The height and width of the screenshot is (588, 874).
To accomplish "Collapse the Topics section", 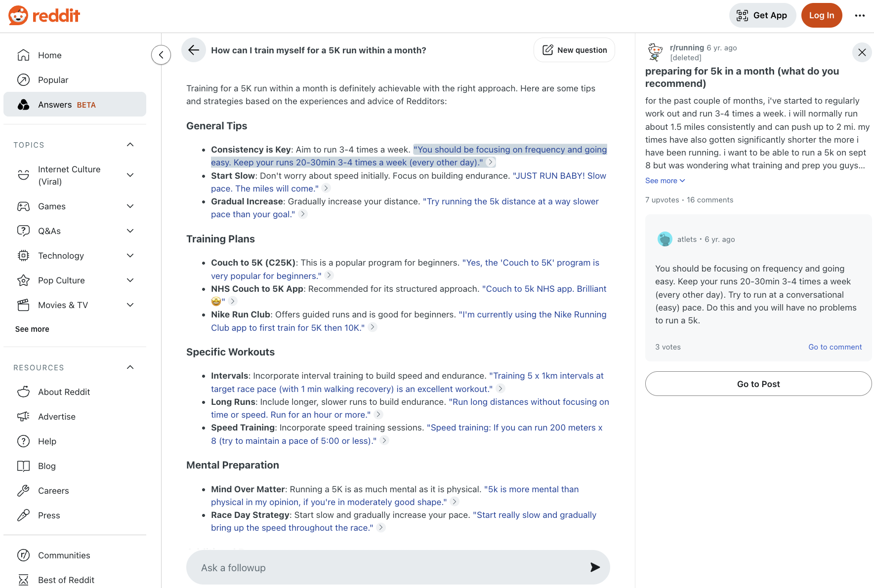I will [x=130, y=145].
